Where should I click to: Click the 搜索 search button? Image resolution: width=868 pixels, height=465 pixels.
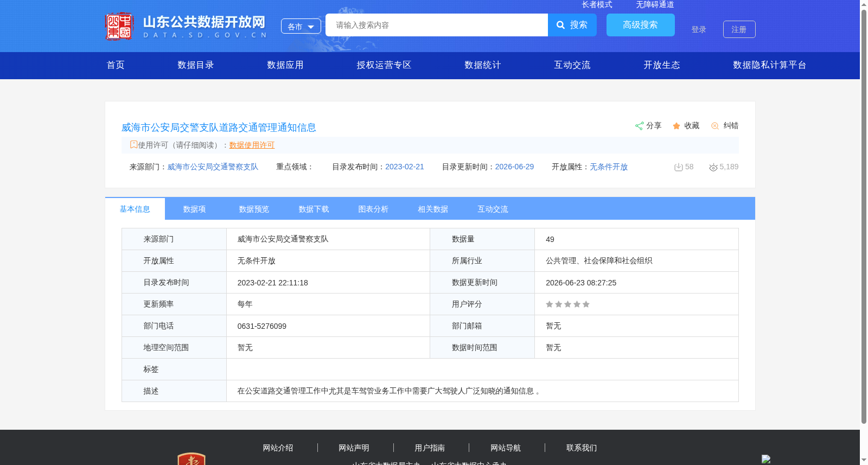(572, 25)
